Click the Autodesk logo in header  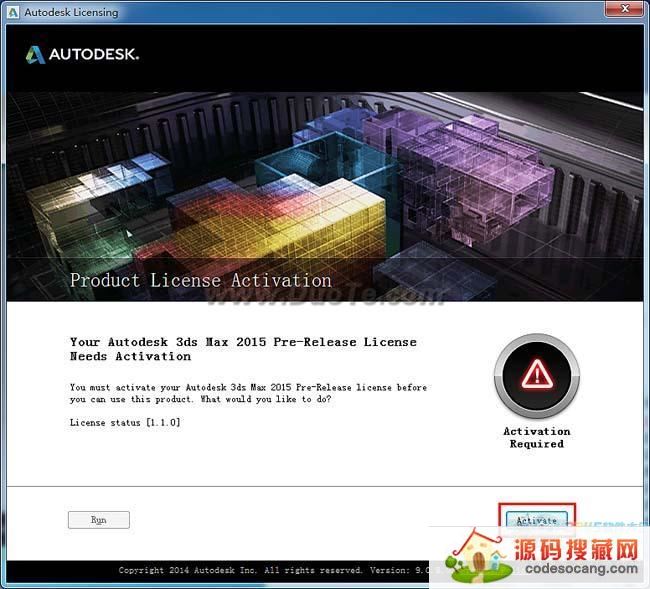35,55
